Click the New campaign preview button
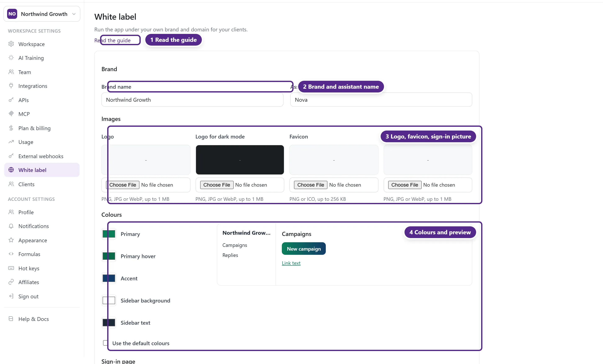Viewport: 603px width, 364px height. (304, 249)
